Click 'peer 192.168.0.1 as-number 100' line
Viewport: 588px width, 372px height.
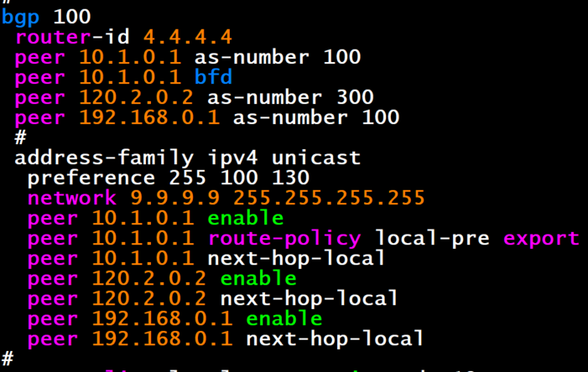click(x=206, y=117)
